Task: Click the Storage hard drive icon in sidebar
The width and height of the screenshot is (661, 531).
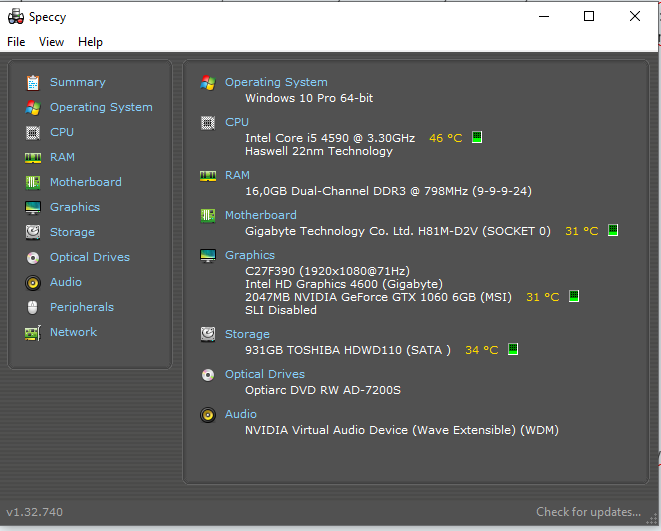Action: pos(33,232)
